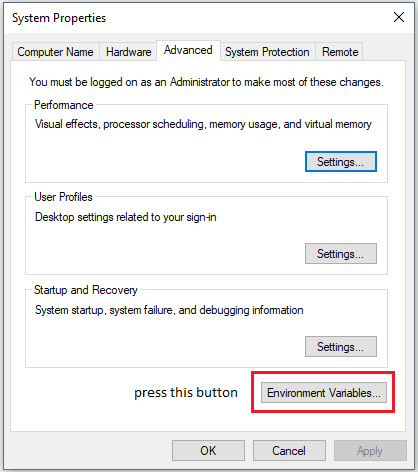Confirm changes with the OK button
This screenshot has width=418, height=472.
tap(208, 451)
